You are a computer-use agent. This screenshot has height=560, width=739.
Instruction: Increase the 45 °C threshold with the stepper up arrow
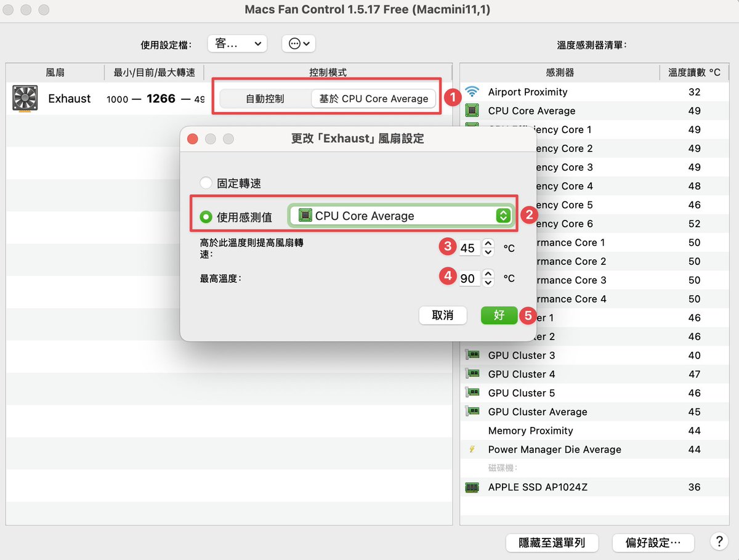(x=488, y=243)
